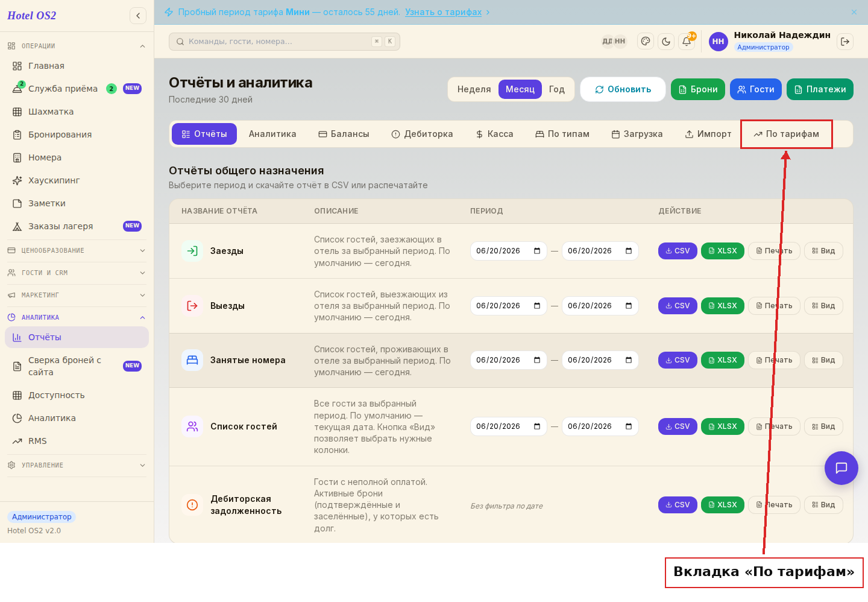Open Заметки in the sidebar
This screenshot has height=602, width=868.
coord(77,203)
